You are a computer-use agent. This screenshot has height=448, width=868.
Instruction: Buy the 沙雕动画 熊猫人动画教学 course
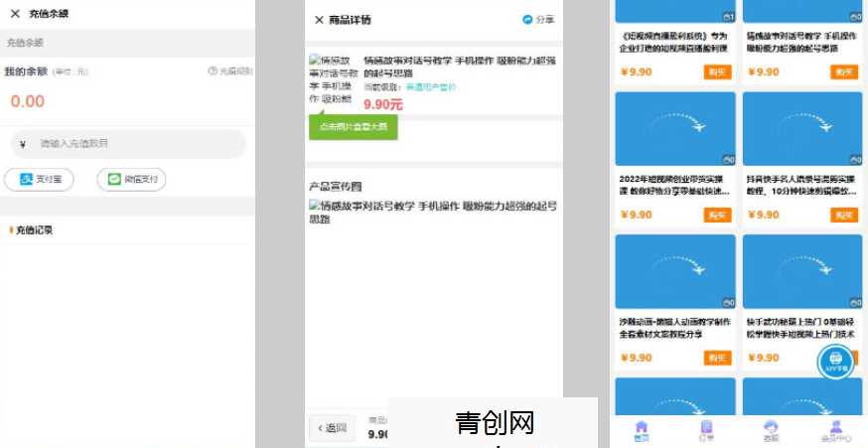(x=717, y=358)
